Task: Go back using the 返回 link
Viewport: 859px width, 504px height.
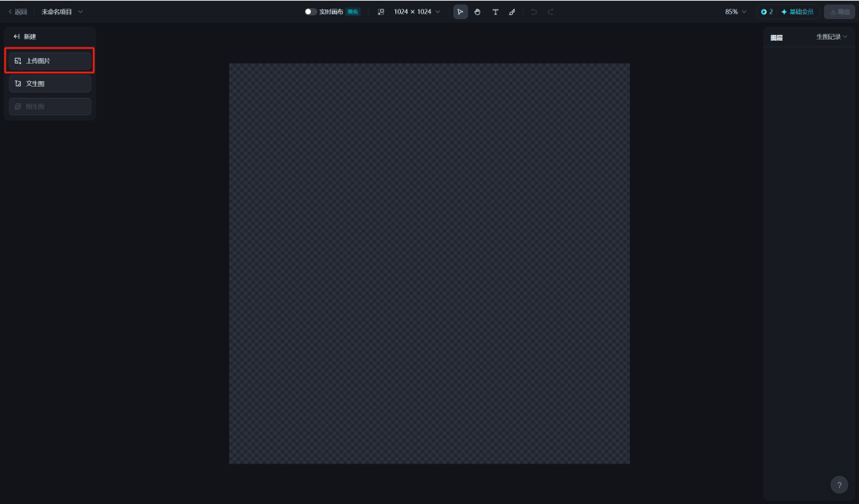Action: coord(17,12)
